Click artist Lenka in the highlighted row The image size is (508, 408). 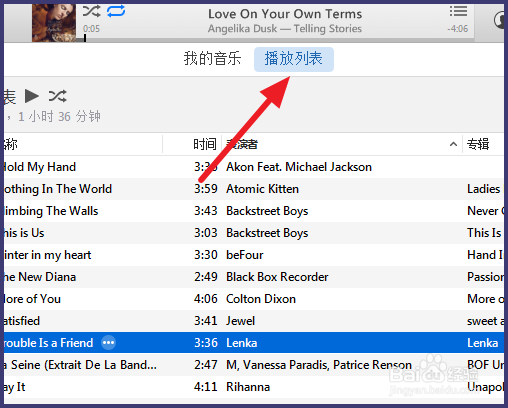(x=242, y=343)
